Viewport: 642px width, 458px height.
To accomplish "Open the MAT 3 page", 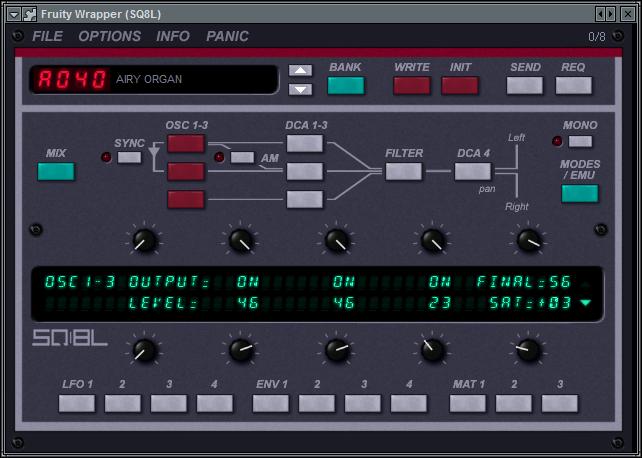I will [x=560, y=404].
